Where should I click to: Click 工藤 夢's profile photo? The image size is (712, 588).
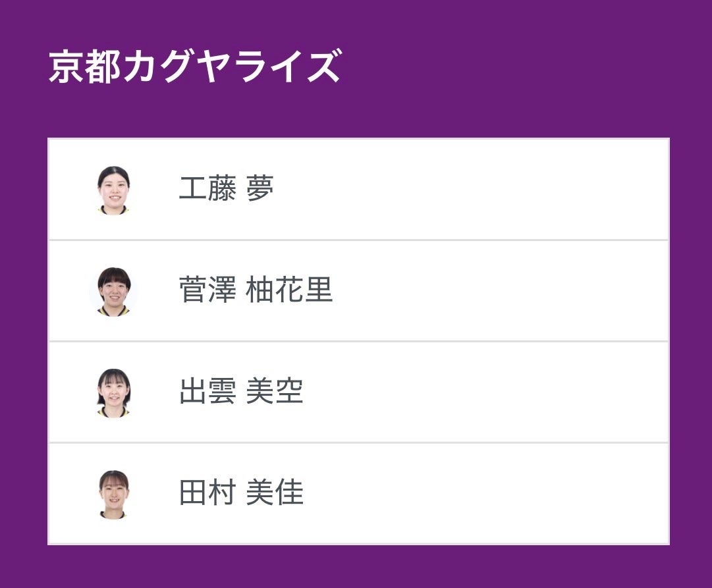pos(113,190)
